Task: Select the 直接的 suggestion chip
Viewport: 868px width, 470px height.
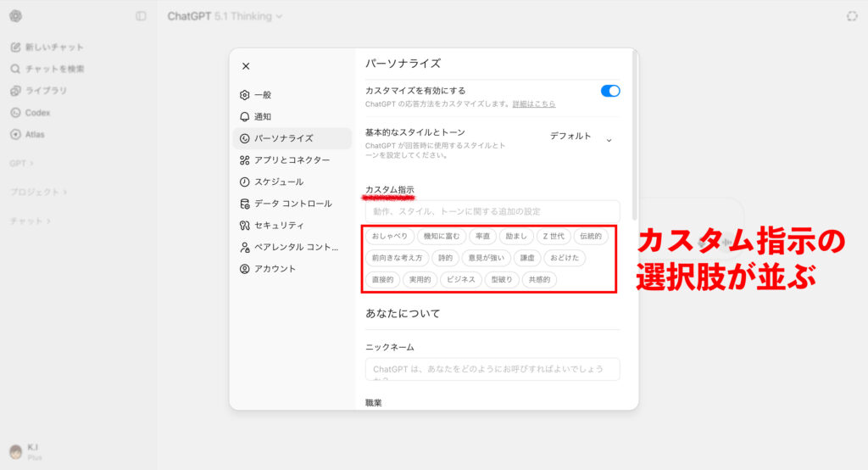Action: tap(382, 279)
